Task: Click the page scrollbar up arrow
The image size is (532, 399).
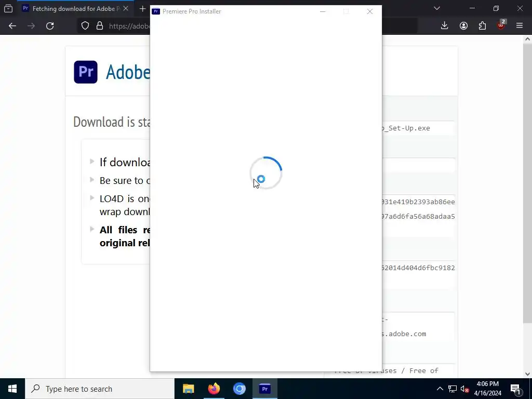Action: (x=527, y=39)
